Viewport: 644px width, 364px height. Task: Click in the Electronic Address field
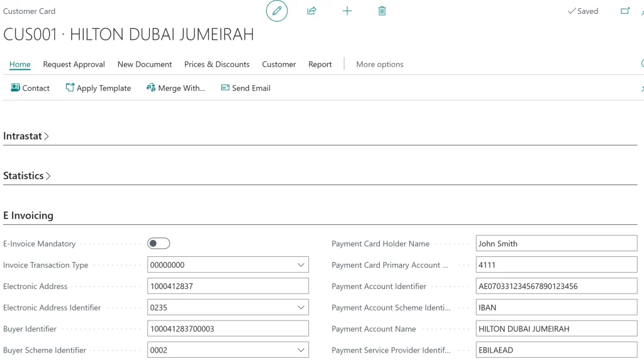pyautogui.click(x=228, y=287)
